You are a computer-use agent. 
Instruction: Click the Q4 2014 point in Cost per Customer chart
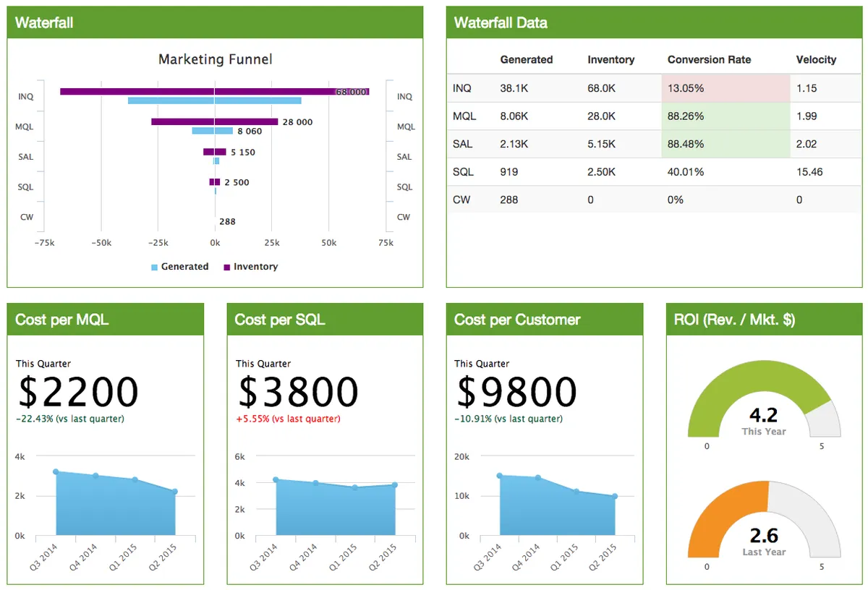[538, 478]
